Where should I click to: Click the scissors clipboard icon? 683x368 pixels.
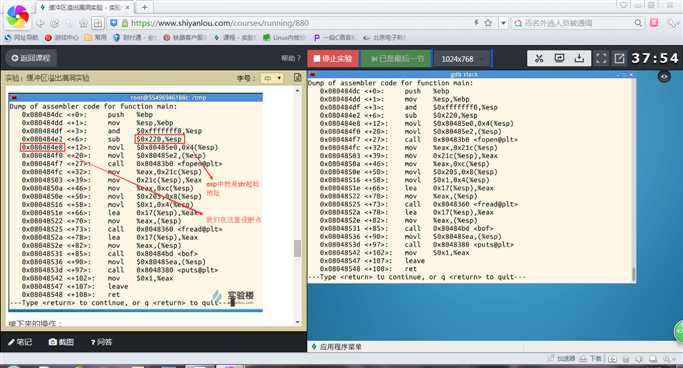click(539, 58)
